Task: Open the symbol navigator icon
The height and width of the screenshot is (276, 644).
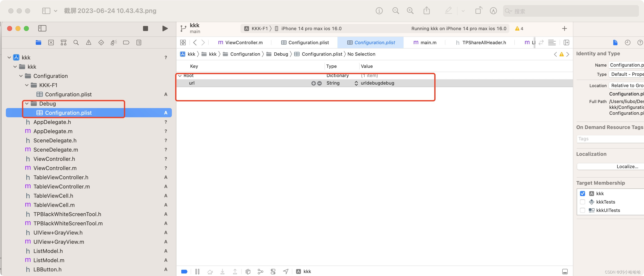Action: click(x=64, y=43)
